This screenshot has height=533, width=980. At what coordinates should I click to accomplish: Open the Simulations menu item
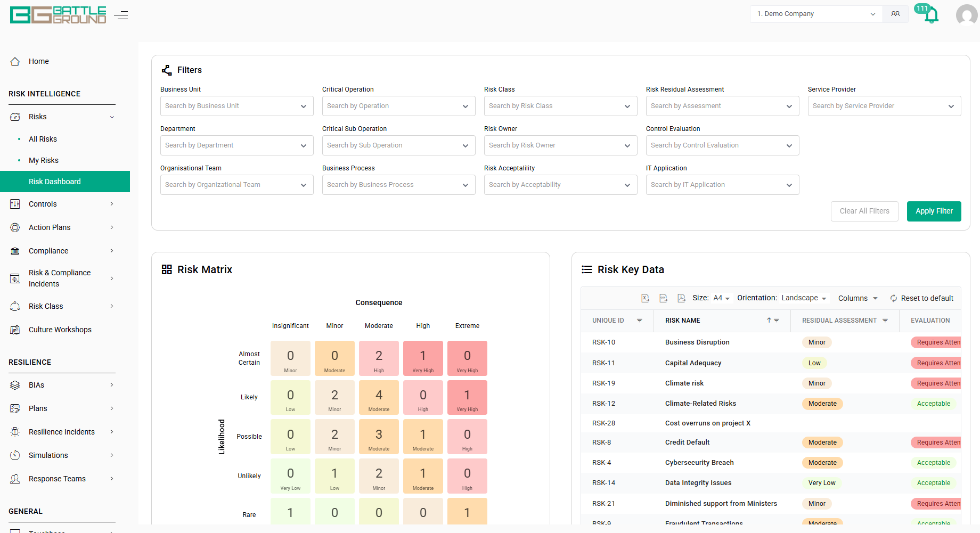(48, 455)
